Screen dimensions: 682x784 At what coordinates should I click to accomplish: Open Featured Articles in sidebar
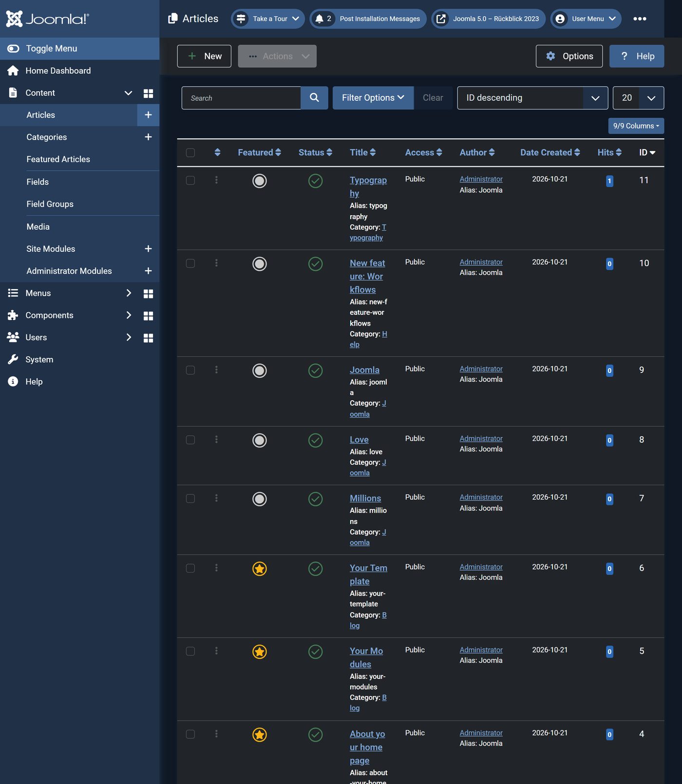tap(58, 159)
